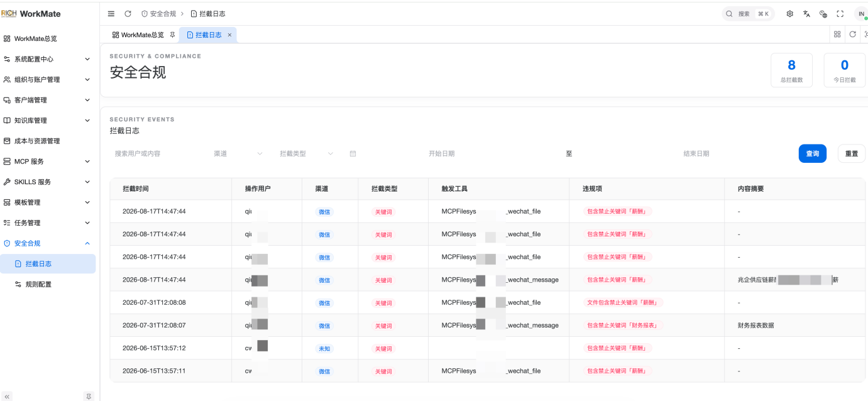The width and height of the screenshot is (868, 401).
Task: Refresh the current tab via tab bar icon
Action: pyautogui.click(x=853, y=35)
